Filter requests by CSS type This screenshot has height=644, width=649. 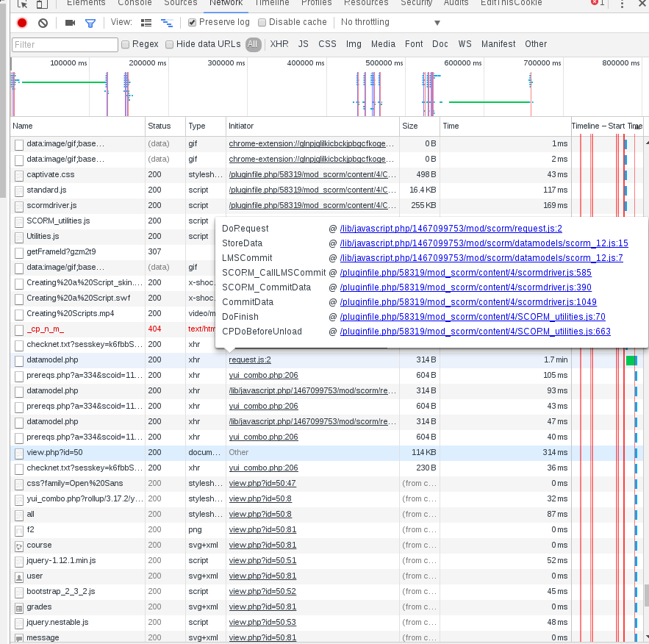(327, 44)
